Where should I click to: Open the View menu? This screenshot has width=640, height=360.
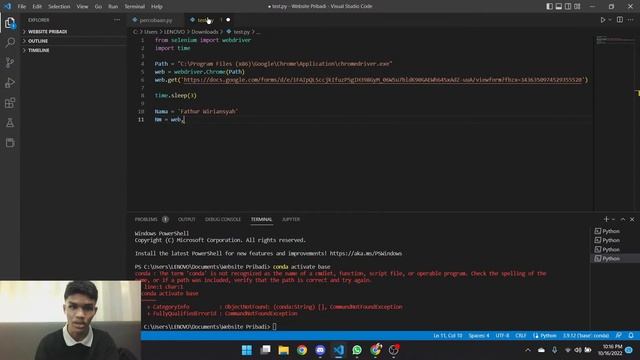tap(82, 7)
